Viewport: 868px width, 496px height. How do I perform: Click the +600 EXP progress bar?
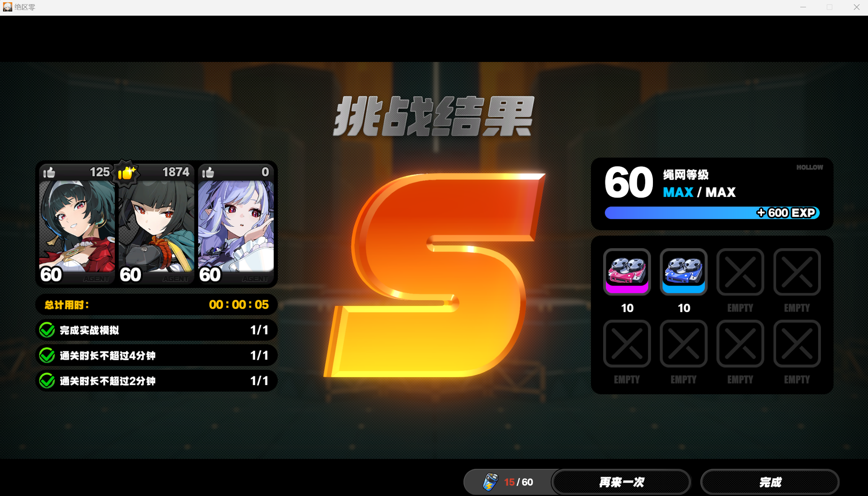712,213
